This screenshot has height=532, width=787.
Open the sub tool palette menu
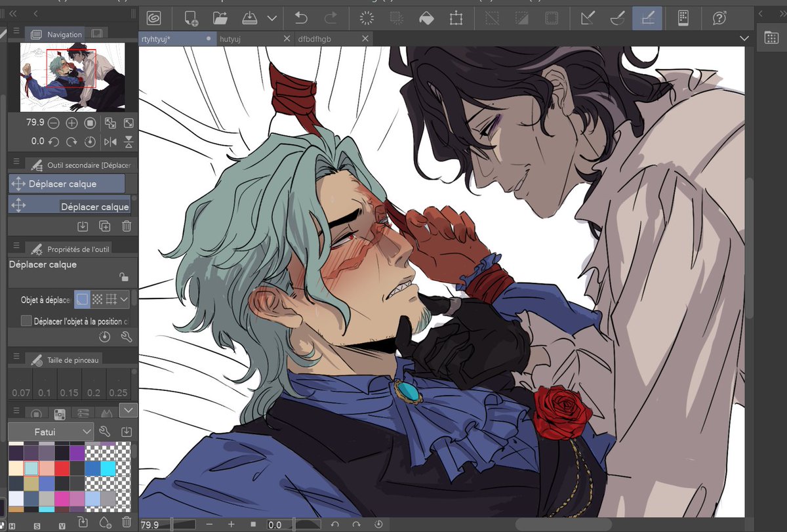pos(16,163)
